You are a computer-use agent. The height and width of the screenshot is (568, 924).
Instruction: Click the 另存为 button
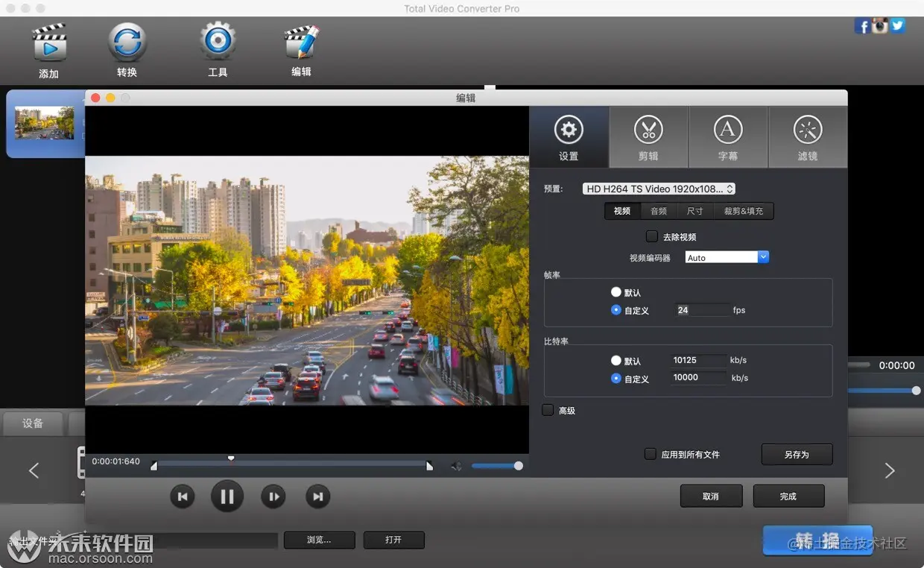pos(797,454)
